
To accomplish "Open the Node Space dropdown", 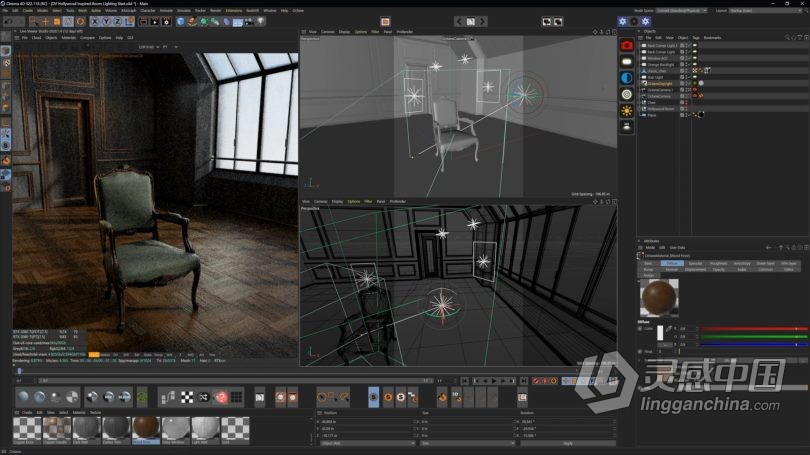I will click(682, 10).
